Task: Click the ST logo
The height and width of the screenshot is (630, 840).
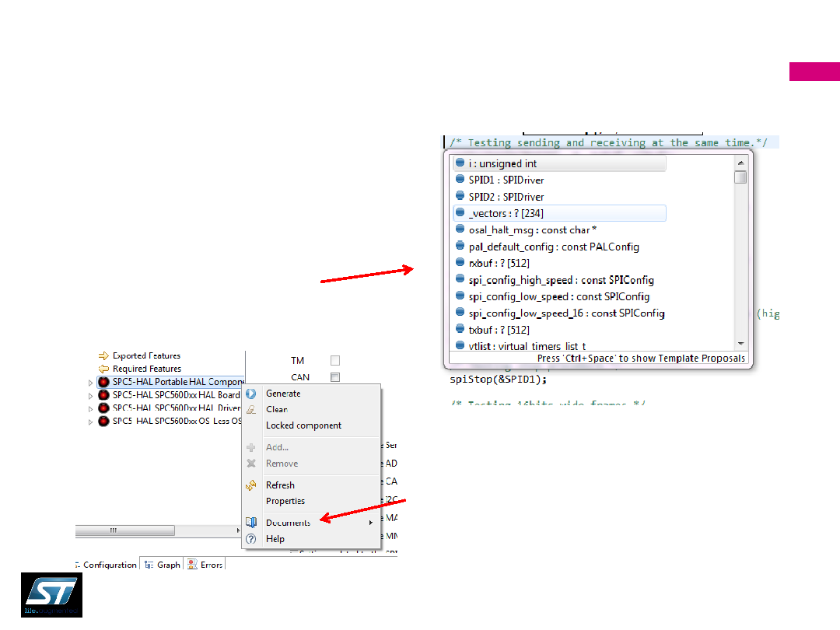Action: point(51,595)
